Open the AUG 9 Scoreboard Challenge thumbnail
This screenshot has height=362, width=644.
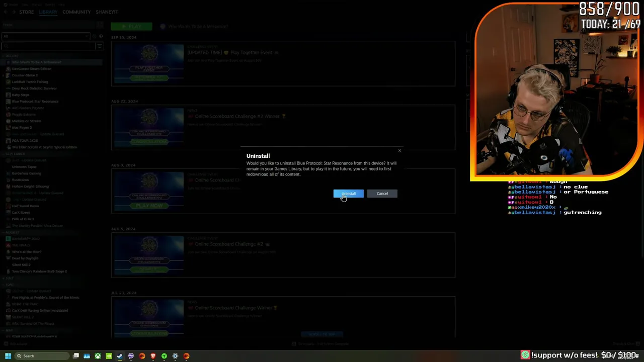149,191
